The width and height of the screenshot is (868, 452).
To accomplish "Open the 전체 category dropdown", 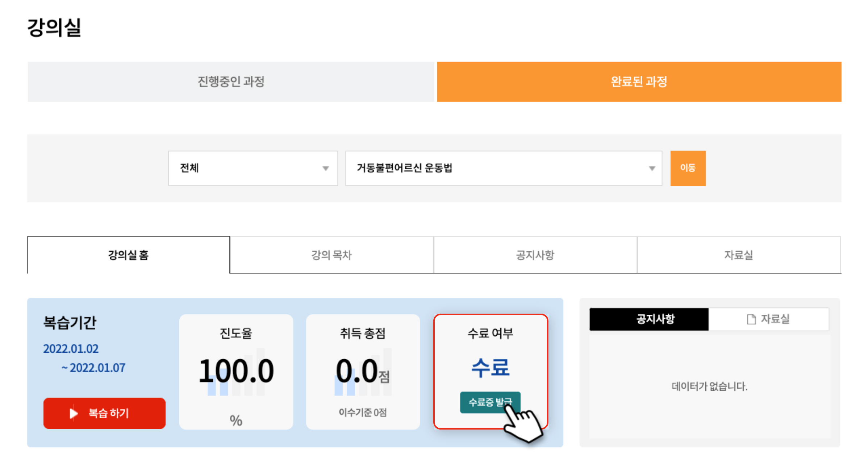I will pyautogui.click(x=253, y=168).
